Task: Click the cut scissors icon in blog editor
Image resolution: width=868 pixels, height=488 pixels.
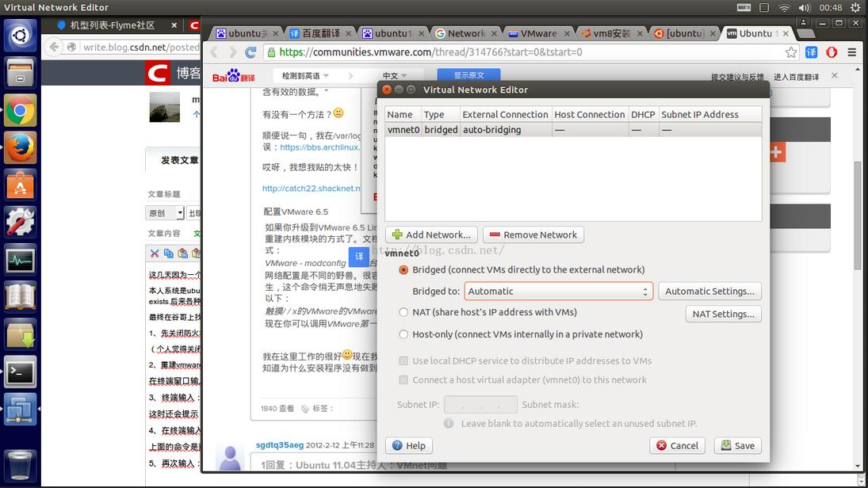Action: coord(155,254)
